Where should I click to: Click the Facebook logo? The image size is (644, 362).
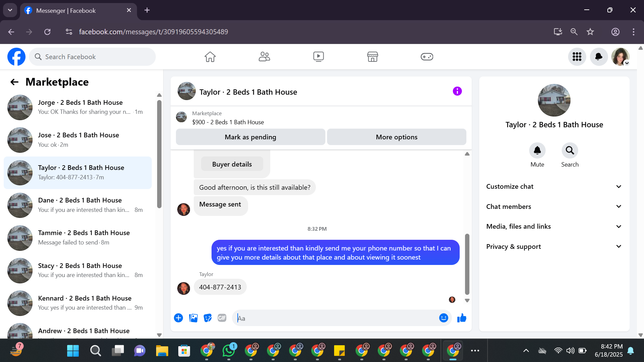click(x=16, y=57)
